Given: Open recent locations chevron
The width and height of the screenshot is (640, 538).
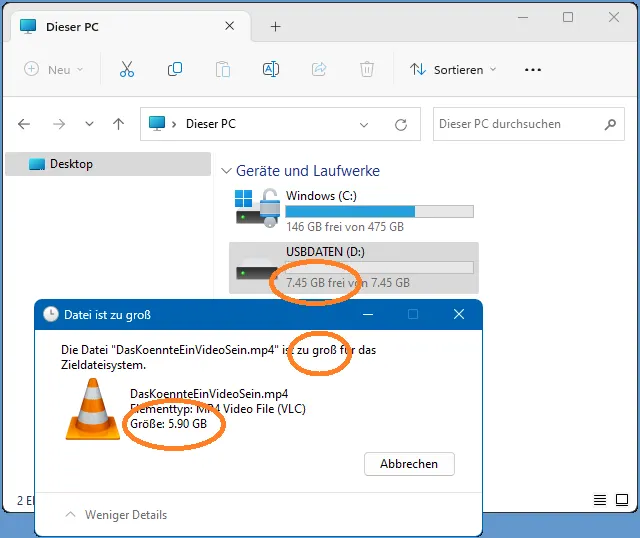Looking at the screenshot, I should [x=89, y=124].
